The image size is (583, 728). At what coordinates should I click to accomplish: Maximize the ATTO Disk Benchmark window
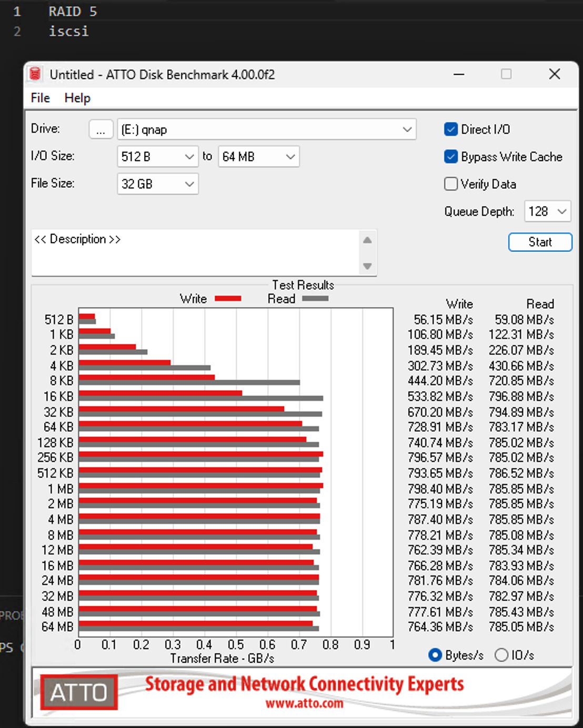[506, 74]
